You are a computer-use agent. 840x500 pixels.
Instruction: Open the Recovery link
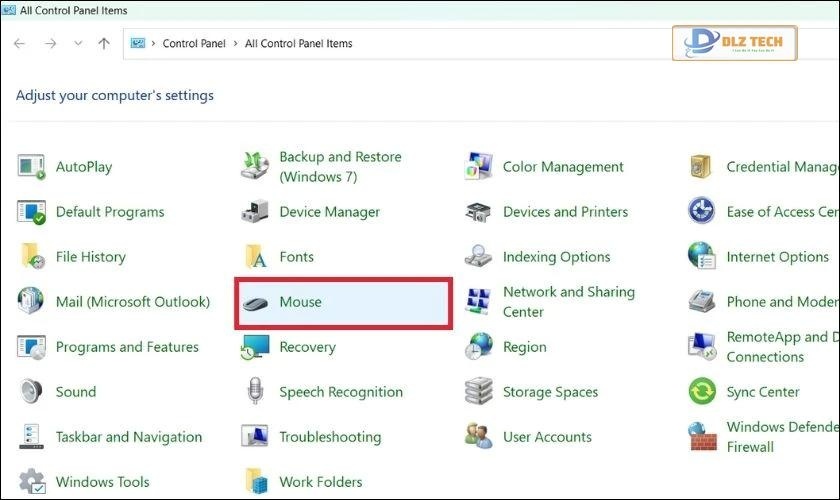[x=308, y=347]
